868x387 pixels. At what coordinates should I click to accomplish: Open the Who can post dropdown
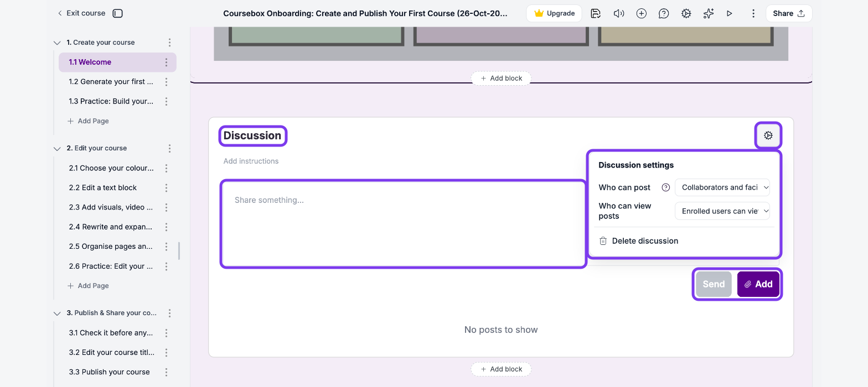click(722, 187)
